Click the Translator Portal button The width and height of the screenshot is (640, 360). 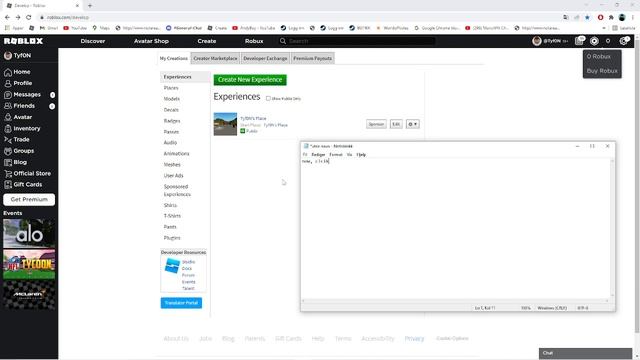tap(181, 303)
